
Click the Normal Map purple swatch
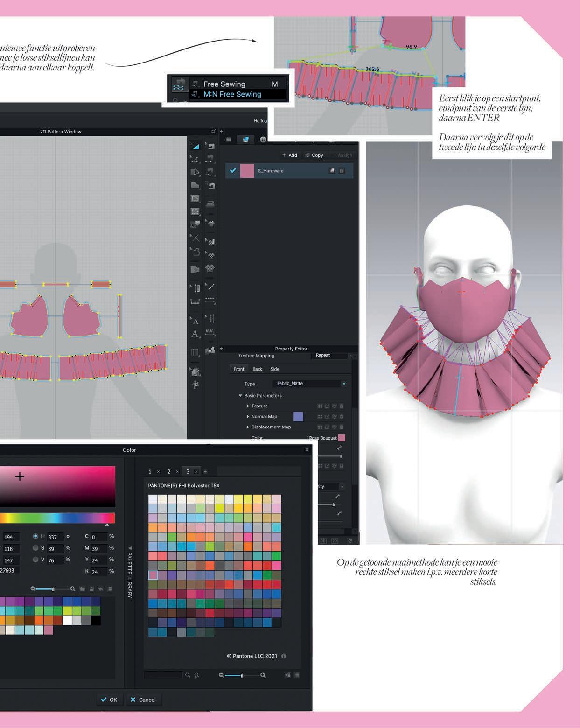tap(298, 416)
